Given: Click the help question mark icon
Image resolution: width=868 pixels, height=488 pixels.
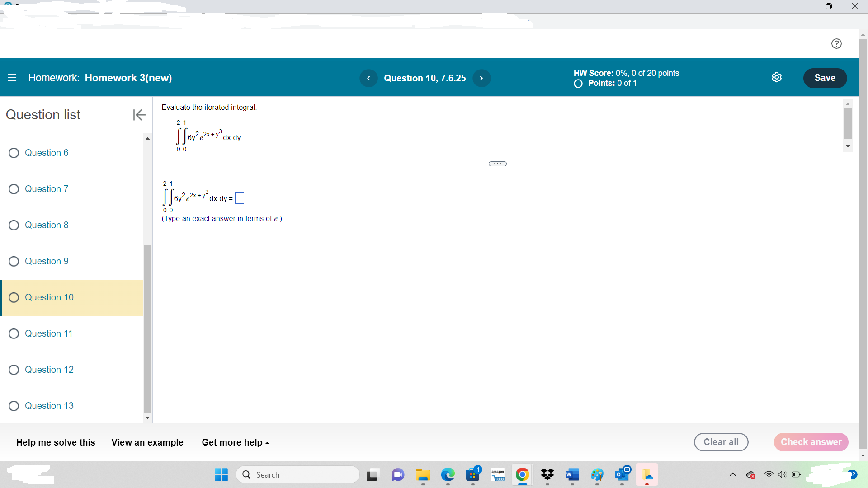Looking at the screenshot, I should (836, 43).
